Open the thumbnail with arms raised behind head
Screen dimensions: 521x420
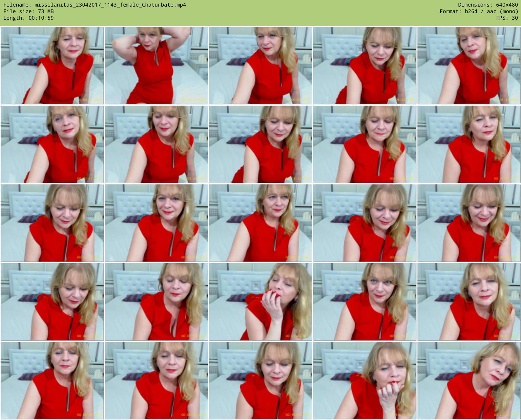pyautogui.click(x=156, y=66)
